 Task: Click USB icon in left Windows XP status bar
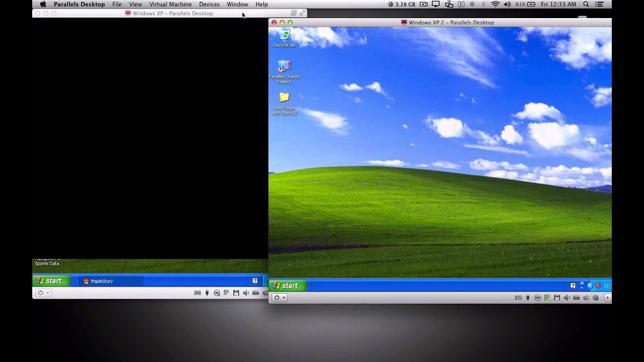point(207,293)
